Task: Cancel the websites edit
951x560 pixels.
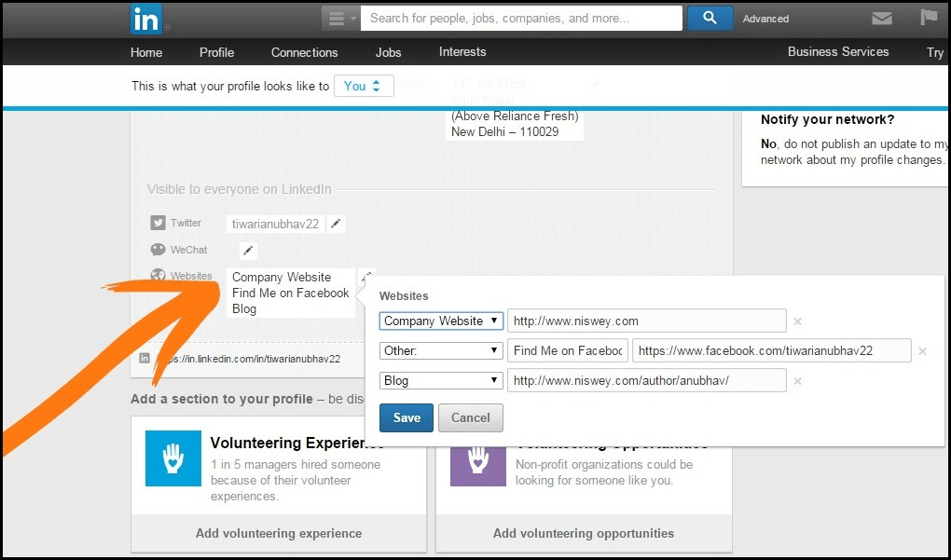Action: 471,417
